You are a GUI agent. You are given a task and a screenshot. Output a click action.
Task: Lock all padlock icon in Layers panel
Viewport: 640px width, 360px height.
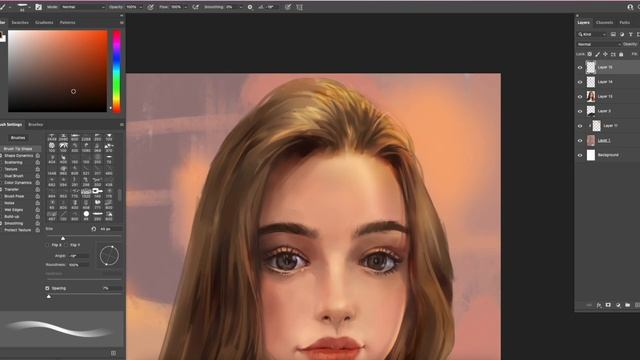[x=621, y=54]
